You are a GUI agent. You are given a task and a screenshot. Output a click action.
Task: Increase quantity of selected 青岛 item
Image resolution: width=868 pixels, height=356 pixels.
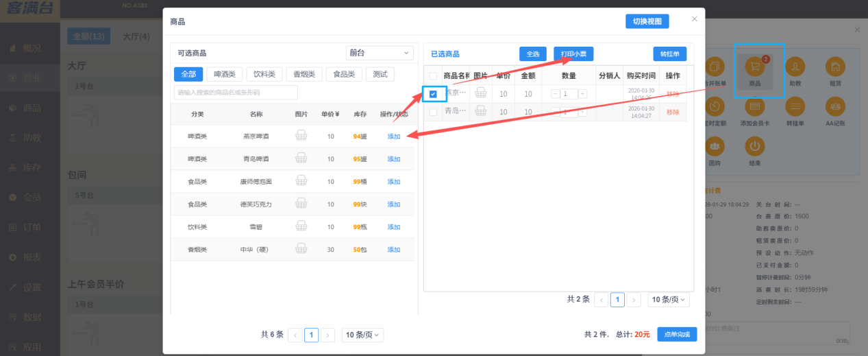pos(582,112)
